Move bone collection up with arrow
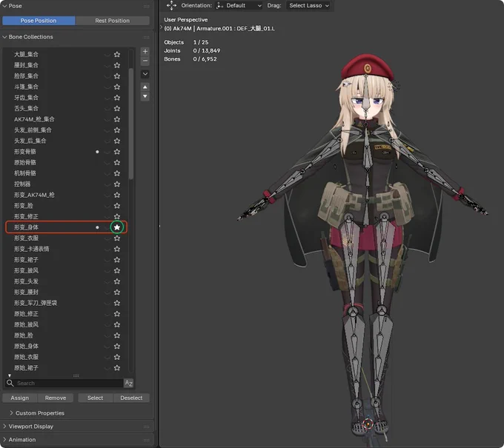This screenshot has width=504, height=448. click(145, 87)
